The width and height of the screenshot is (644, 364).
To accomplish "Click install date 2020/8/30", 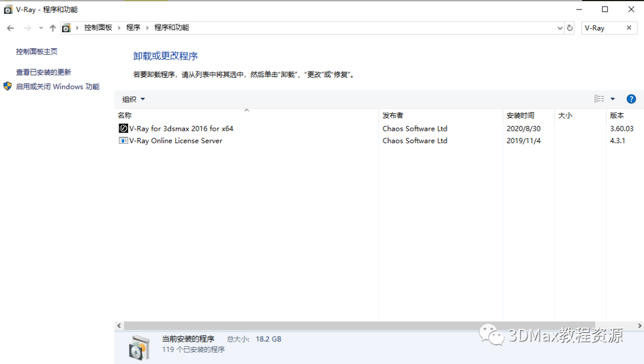I will pos(524,128).
